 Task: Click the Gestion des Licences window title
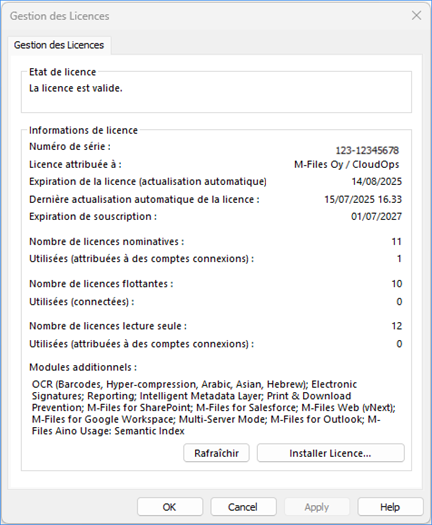[x=60, y=16]
